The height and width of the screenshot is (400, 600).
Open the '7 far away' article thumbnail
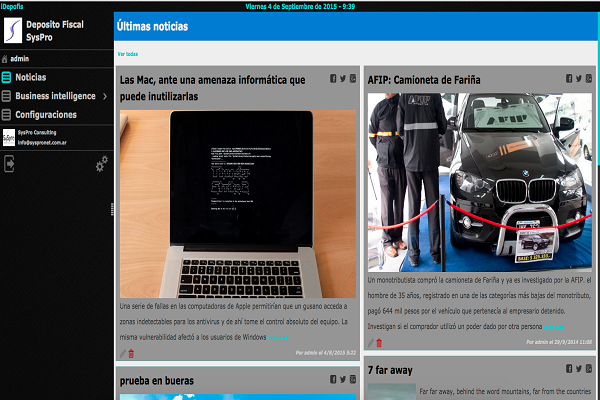coord(392,392)
